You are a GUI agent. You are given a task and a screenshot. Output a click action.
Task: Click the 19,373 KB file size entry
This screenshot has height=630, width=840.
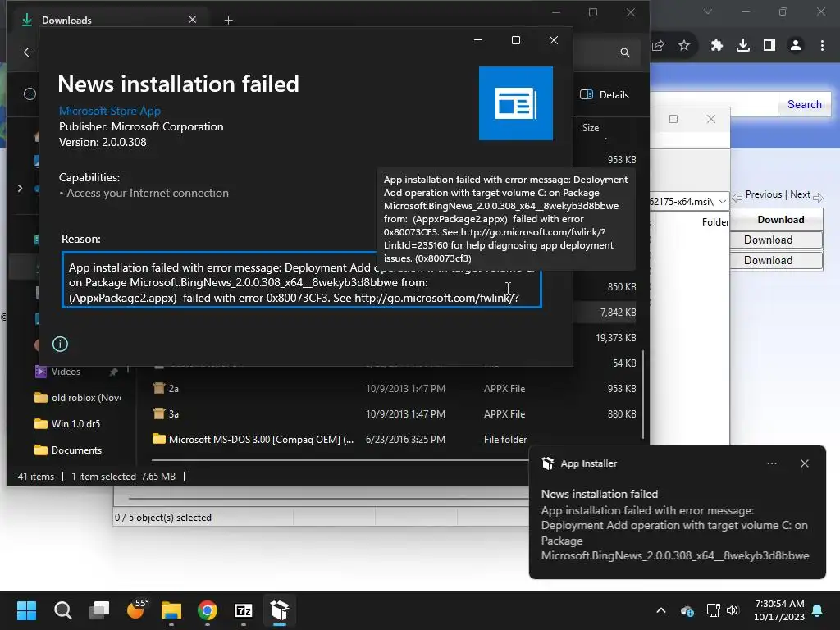coord(615,337)
